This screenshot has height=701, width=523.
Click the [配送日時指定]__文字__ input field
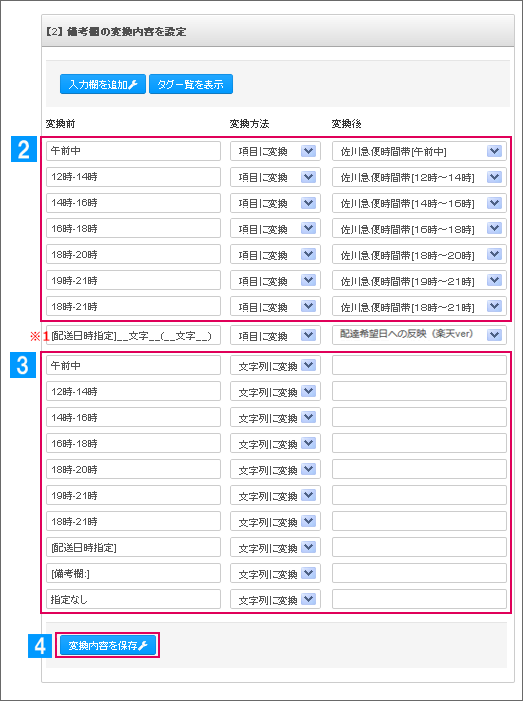[133, 335]
